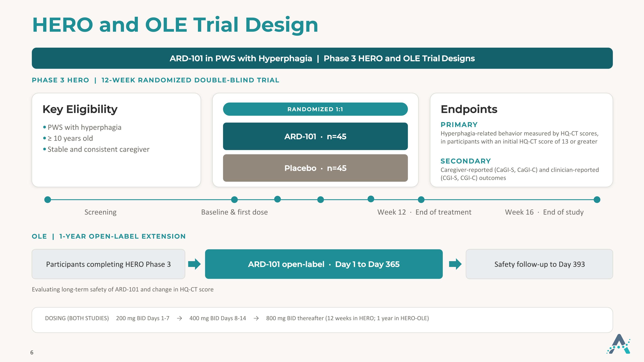
Task: Click the 'Safety follow-up to Day 393' box
Action: 539,264
